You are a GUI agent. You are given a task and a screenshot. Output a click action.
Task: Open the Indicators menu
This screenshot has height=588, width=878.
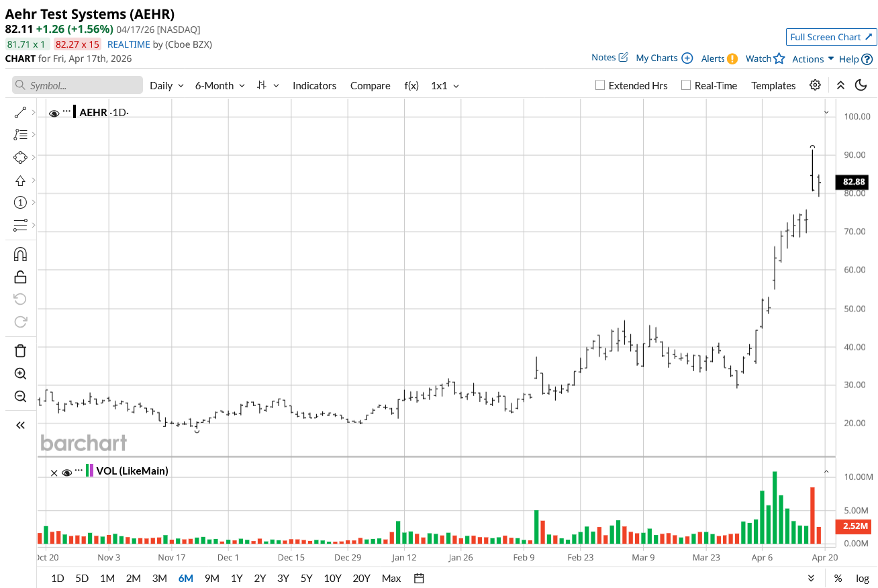(314, 86)
